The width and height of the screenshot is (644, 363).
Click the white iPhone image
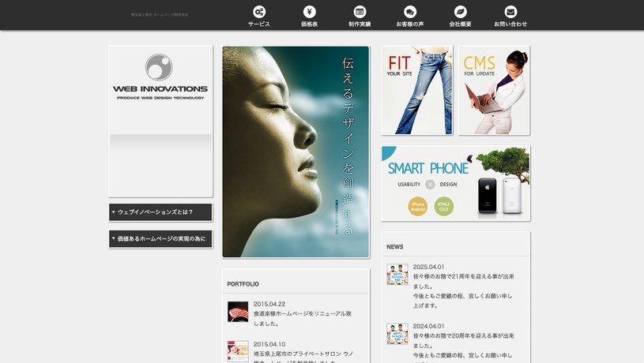coord(512,196)
